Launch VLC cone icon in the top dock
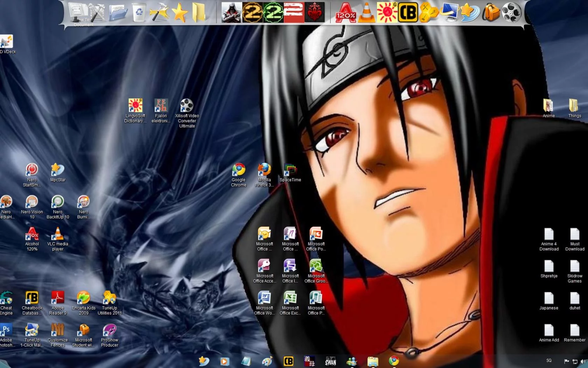This screenshot has width=588, height=368. [x=366, y=13]
